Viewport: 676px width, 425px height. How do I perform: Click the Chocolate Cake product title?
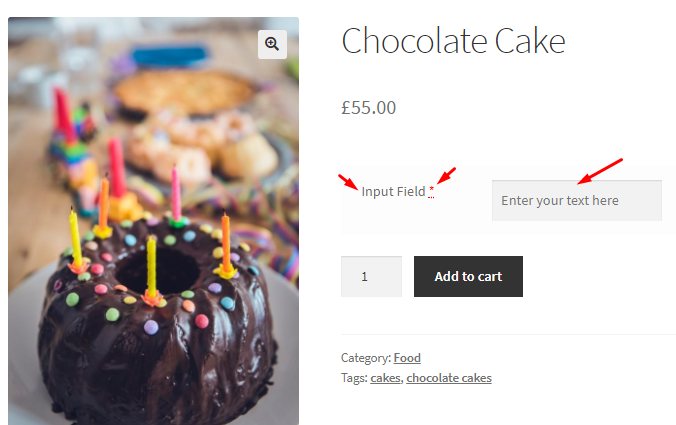453,41
